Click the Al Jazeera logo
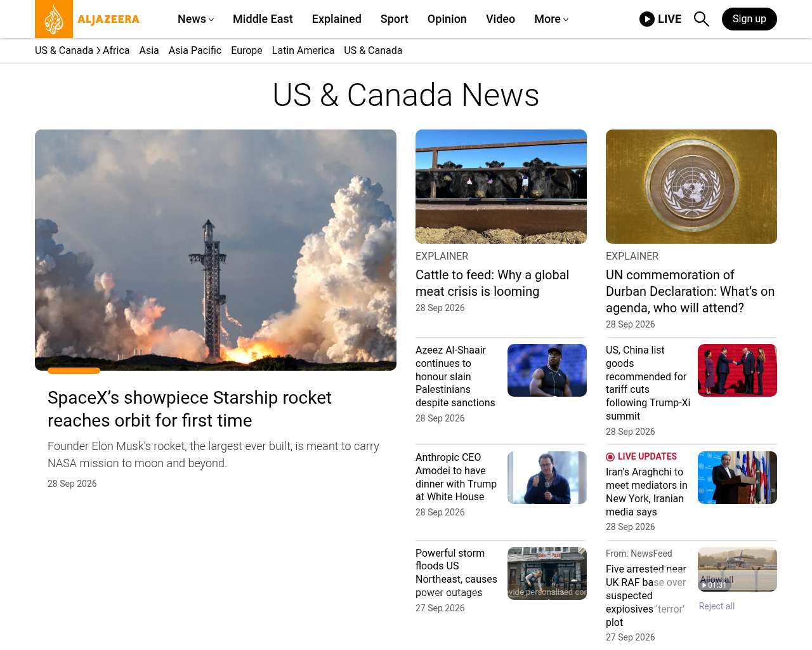Image resolution: width=812 pixels, height=650 pixels. coord(88,19)
